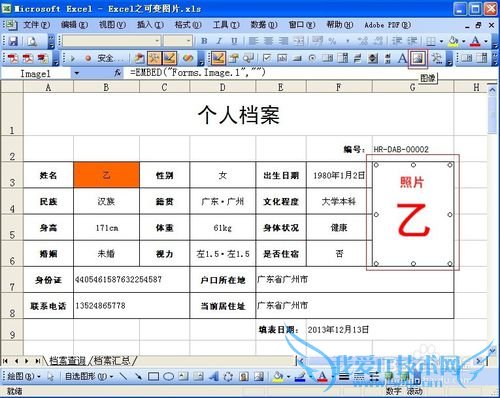Click the next sheet tab navigation arrow
The image size is (500, 398).
(26, 361)
